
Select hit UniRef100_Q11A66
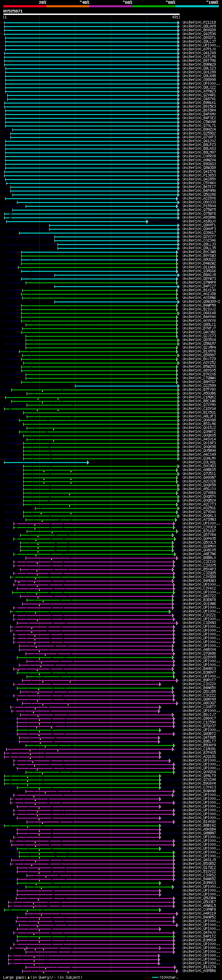click(x=199, y=267)
